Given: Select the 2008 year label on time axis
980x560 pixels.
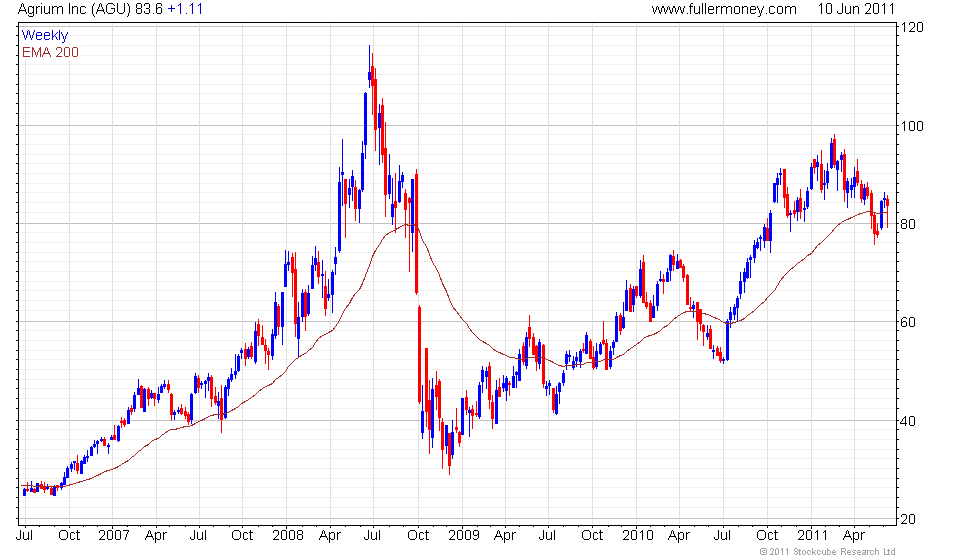Looking at the screenshot, I should tap(288, 536).
